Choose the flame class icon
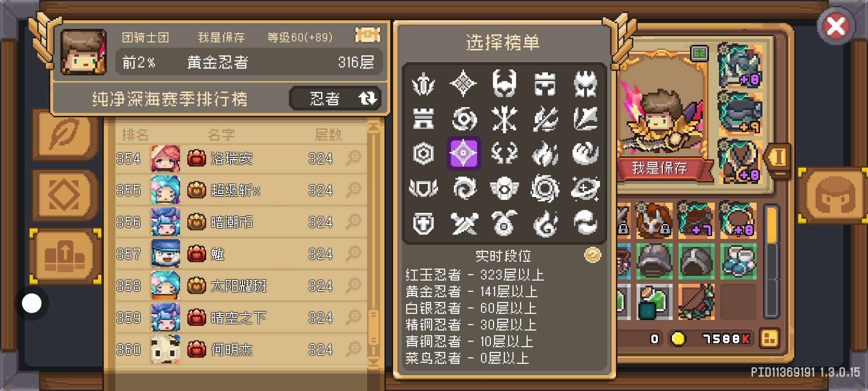 [545, 153]
